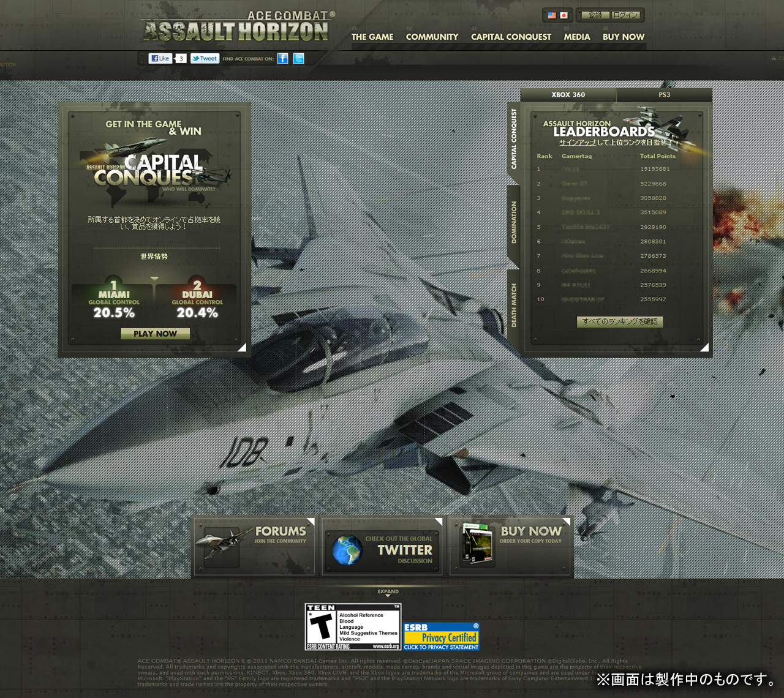This screenshot has width=784, height=698.
Task: Click the 世界情勢 heading
Action: click(x=154, y=257)
